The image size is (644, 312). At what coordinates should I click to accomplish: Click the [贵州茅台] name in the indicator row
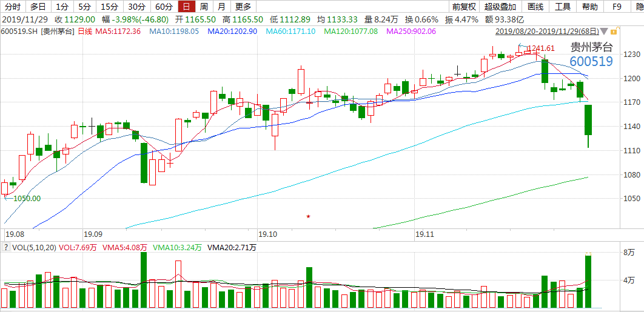click(x=58, y=32)
